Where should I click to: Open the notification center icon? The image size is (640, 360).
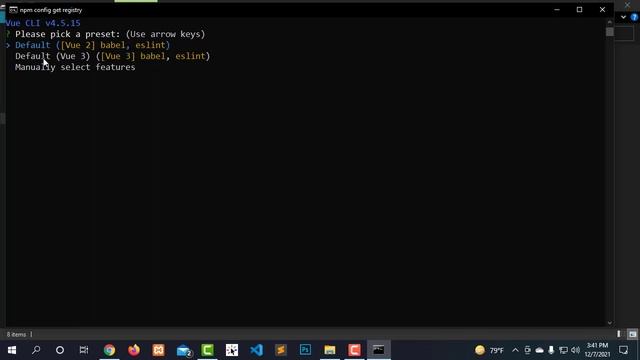(623, 350)
